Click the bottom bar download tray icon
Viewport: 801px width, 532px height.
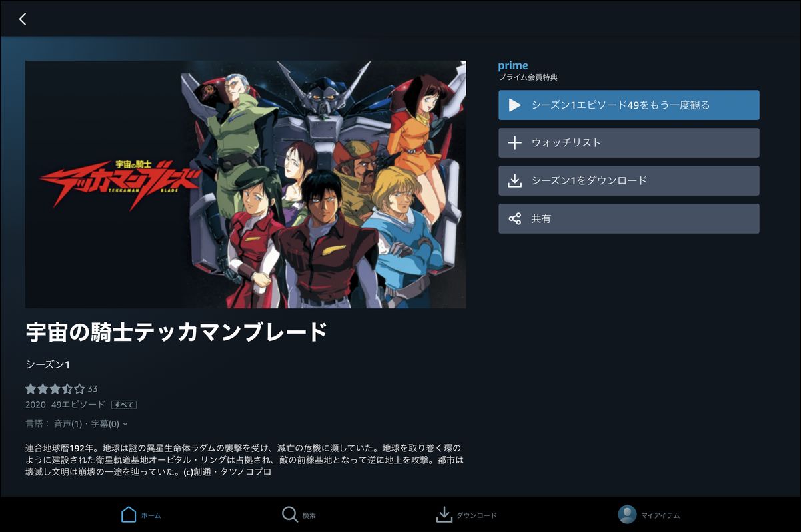coord(444,515)
